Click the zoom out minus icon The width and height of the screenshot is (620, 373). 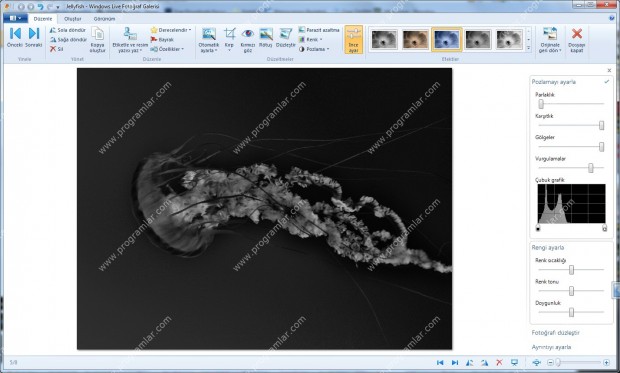(x=550, y=362)
